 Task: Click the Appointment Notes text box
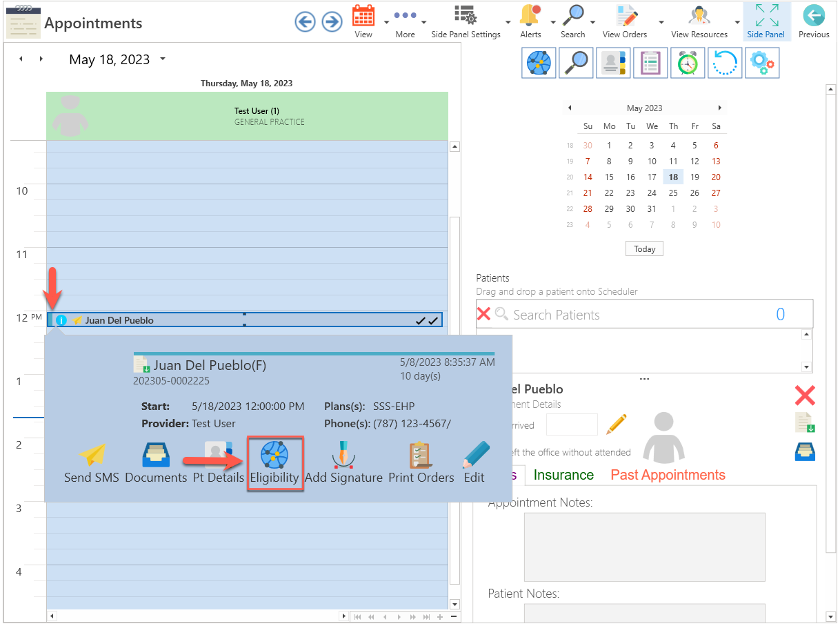point(644,547)
